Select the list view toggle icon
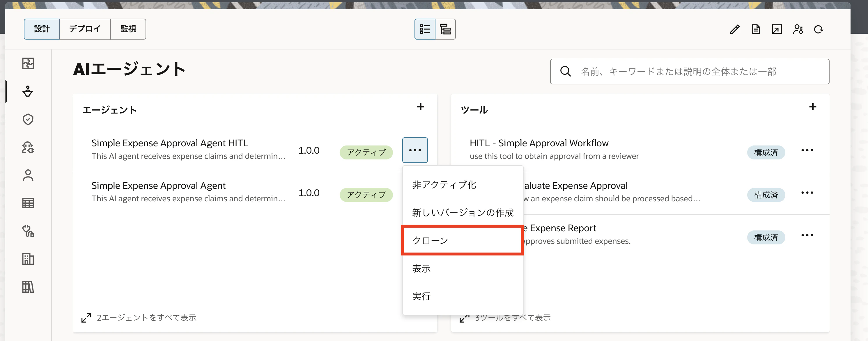Image resolution: width=868 pixels, height=341 pixels. pos(425,29)
